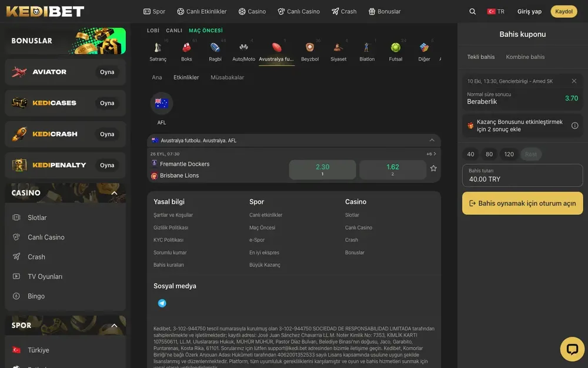This screenshot has height=368, width=588.
Task: Collapse the CASINO sidebar section
Action: point(115,193)
